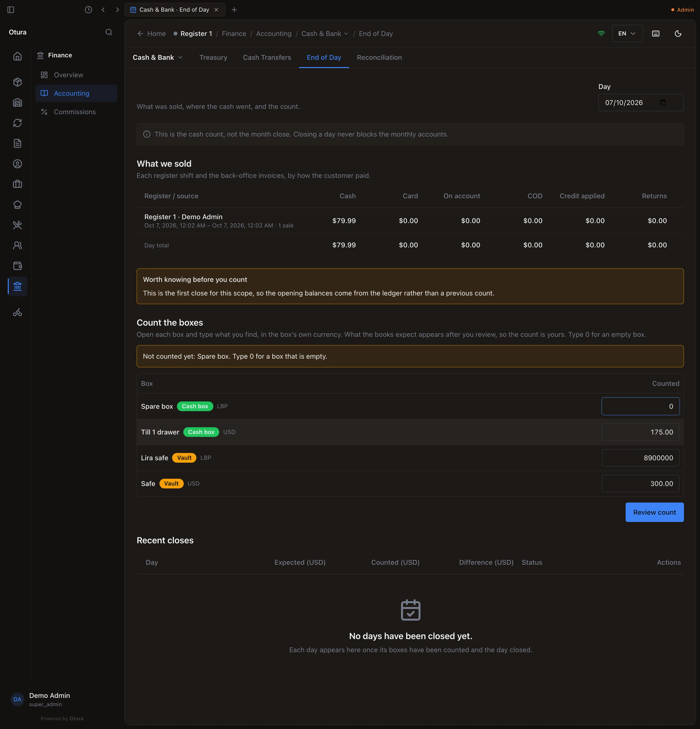Open the wifi connection status icon
Screen dimensions: 700x729
(x=601, y=34)
